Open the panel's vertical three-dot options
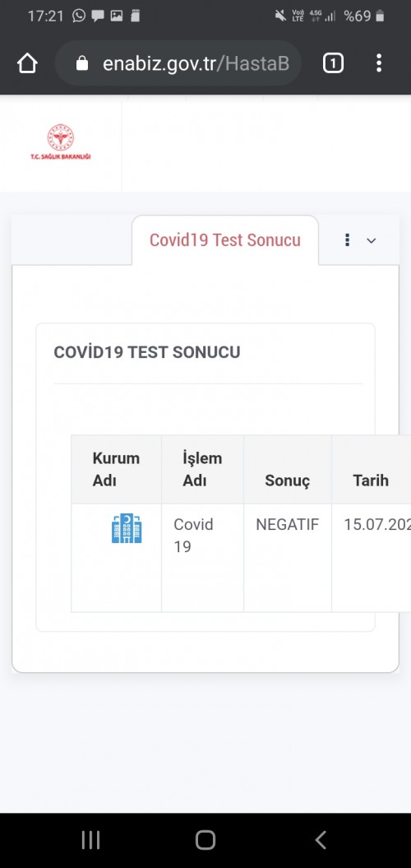 pyautogui.click(x=348, y=240)
